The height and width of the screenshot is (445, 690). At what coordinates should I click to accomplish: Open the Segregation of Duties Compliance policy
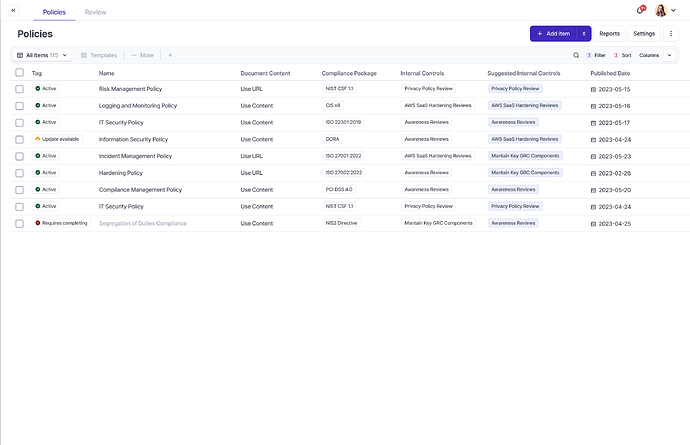[142, 223]
